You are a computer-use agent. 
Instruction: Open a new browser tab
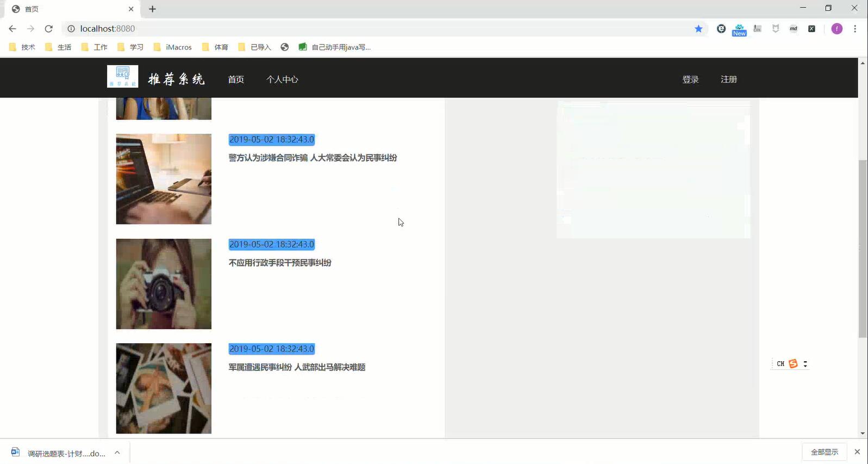point(152,9)
